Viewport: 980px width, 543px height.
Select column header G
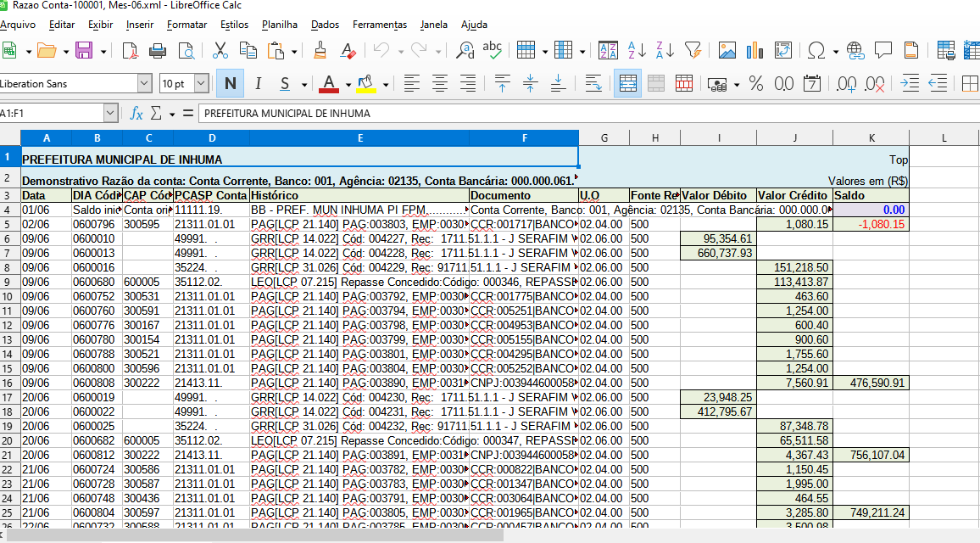click(604, 137)
